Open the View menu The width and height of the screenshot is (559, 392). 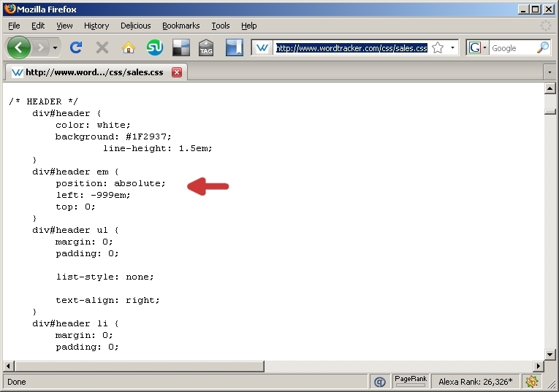[x=64, y=26]
